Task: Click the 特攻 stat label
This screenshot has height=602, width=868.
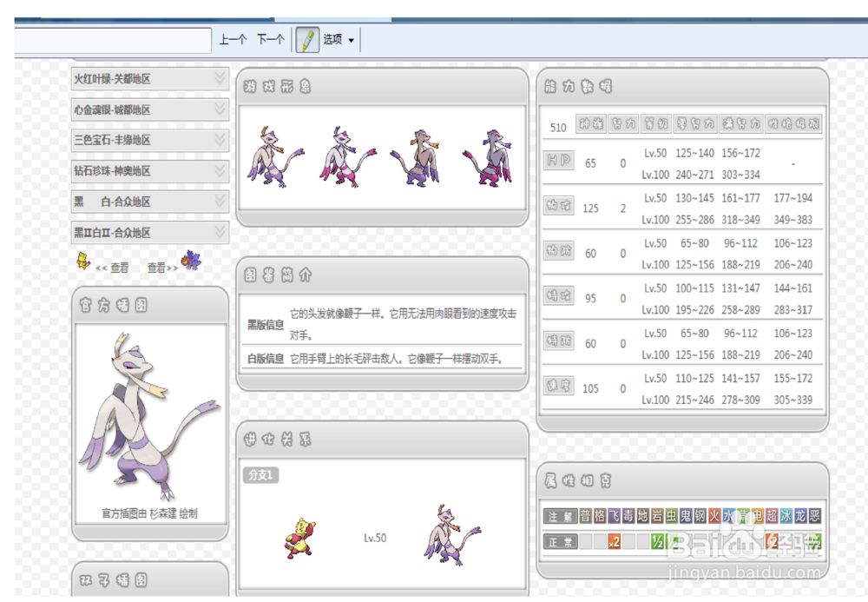Action: 558,295
